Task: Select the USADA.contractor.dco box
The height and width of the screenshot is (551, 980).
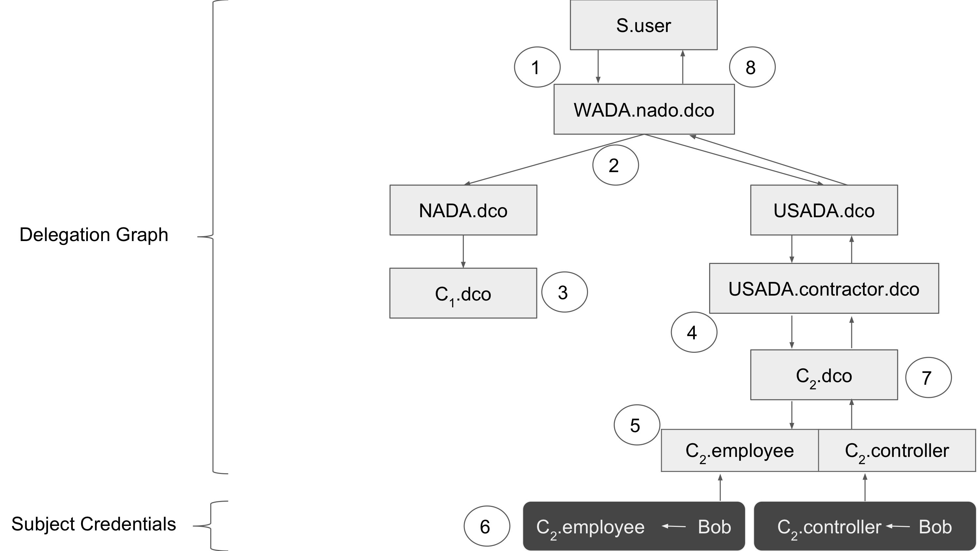Action: [824, 289]
